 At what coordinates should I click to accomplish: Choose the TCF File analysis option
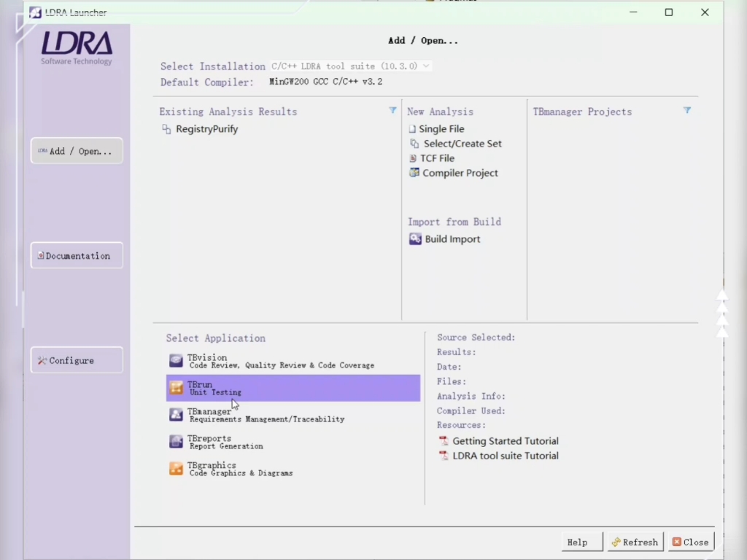tap(437, 158)
